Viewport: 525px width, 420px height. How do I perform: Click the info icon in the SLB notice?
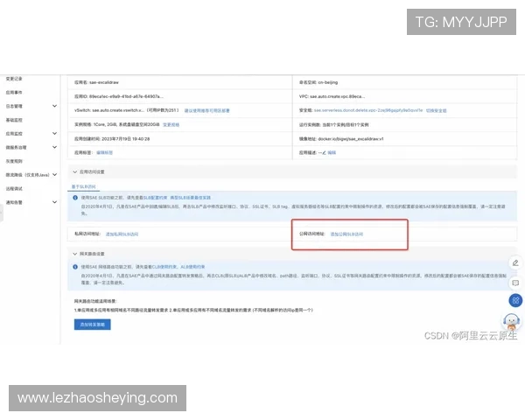coord(75,199)
